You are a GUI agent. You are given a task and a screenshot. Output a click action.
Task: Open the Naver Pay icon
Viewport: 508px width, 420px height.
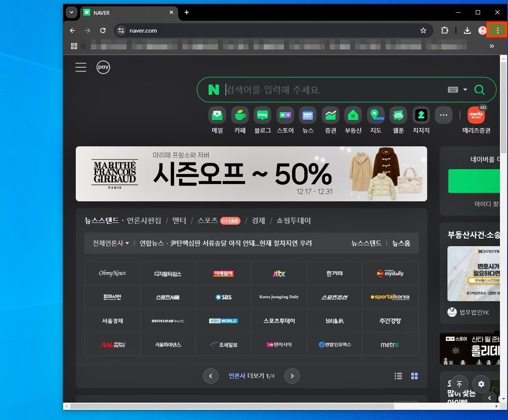(103, 67)
